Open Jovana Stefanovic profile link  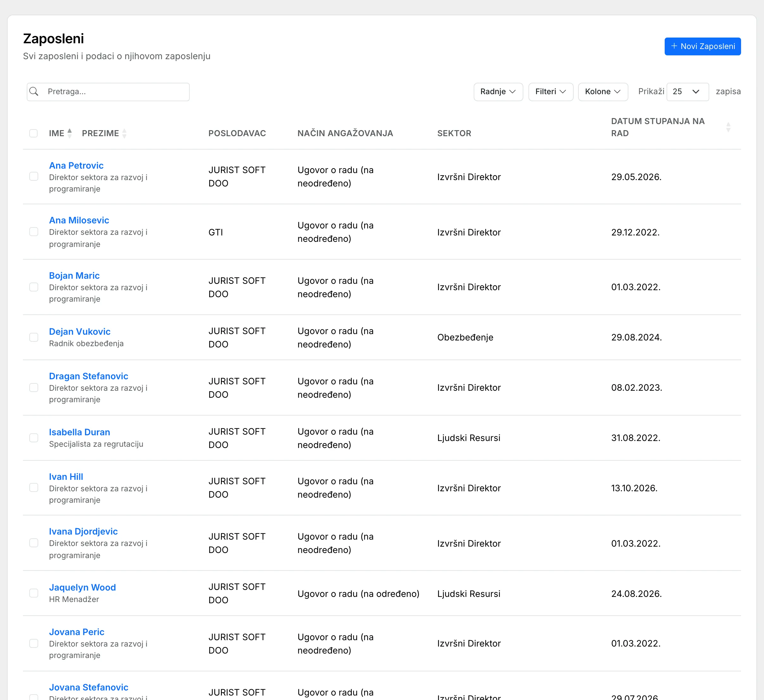[x=88, y=687]
